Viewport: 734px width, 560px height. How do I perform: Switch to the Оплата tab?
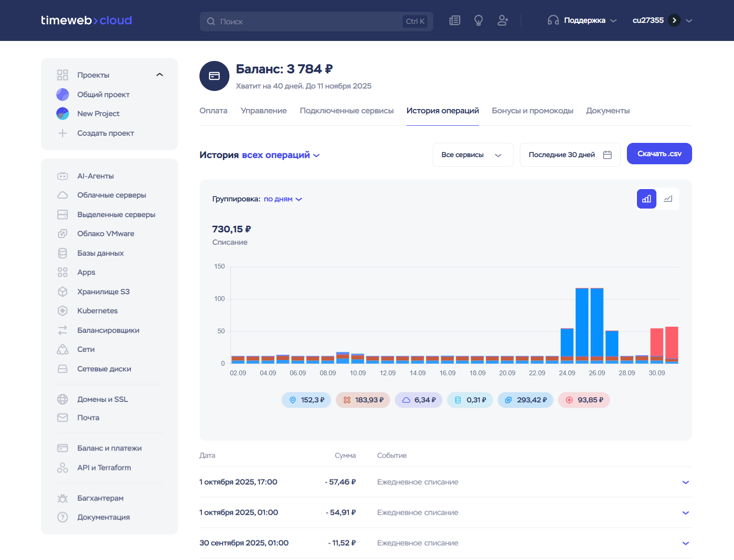213,111
